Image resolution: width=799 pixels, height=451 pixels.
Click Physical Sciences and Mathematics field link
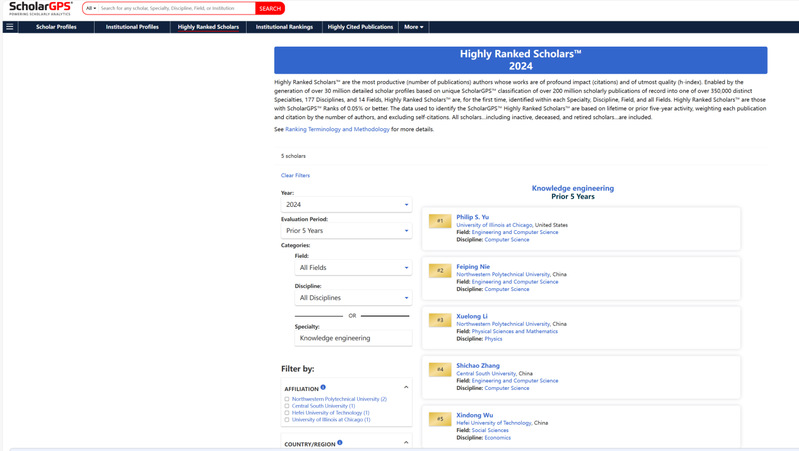(x=515, y=331)
